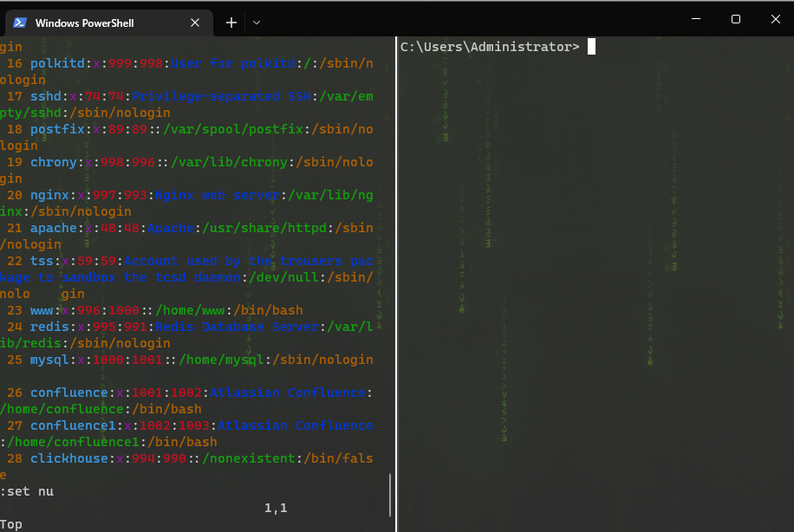Click the 'polkitd' username on line 16
This screenshot has width=794, height=532.
(57, 64)
